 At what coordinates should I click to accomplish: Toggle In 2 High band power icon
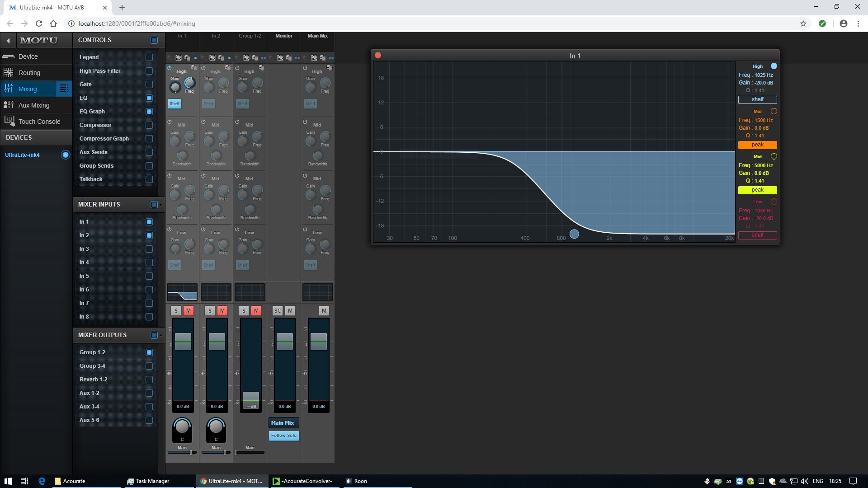tap(203, 68)
